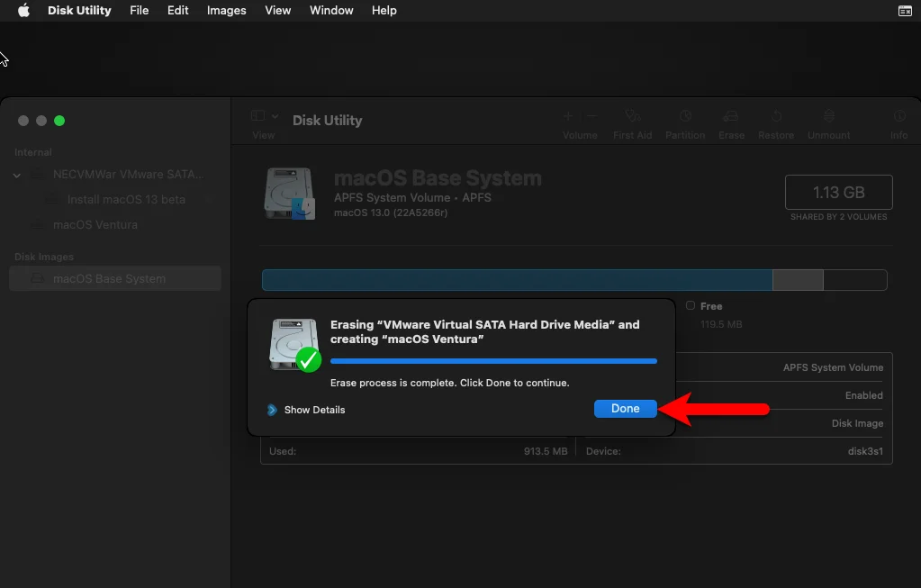Click the sidebar View toolbar icon
The height and width of the screenshot is (588, 921).
(257, 116)
